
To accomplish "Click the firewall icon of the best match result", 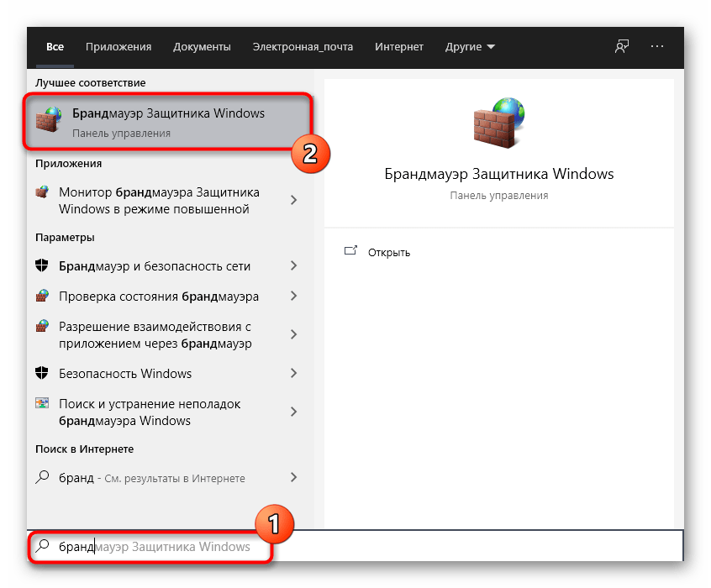I will 49,122.
